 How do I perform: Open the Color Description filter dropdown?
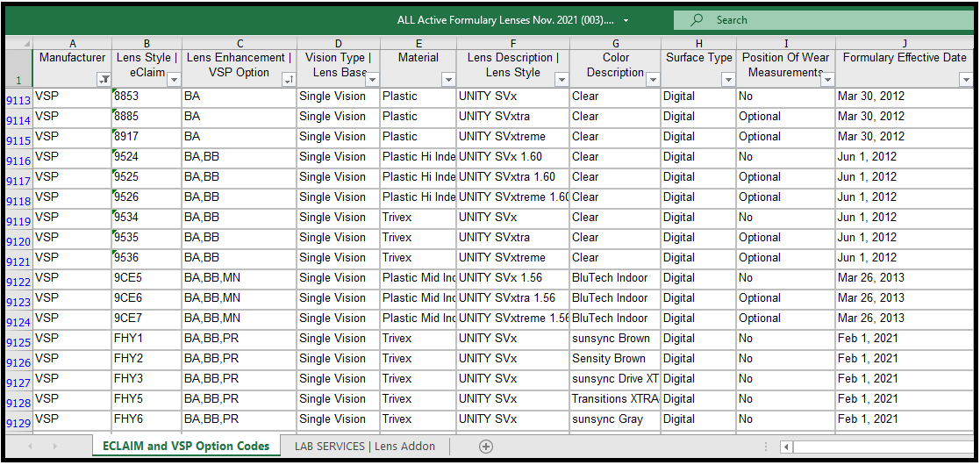click(x=653, y=79)
